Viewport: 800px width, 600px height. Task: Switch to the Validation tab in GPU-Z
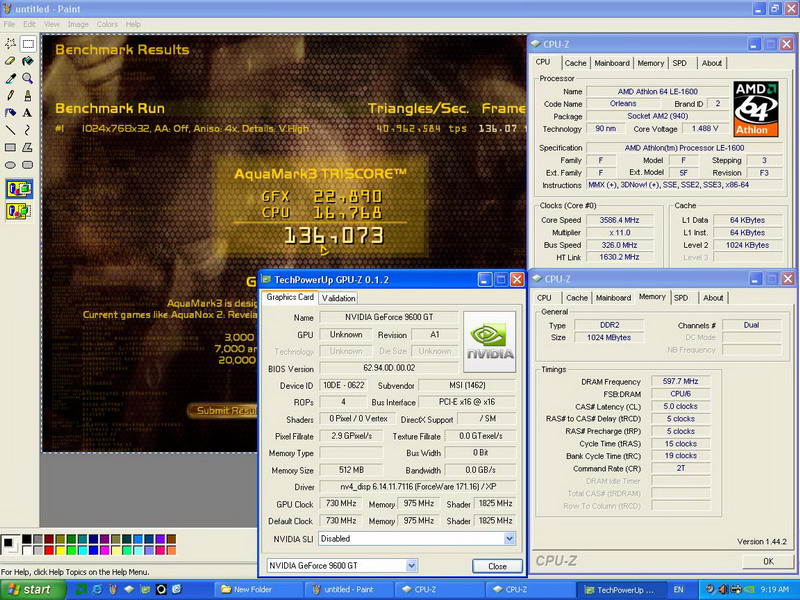tap(338, 298)
